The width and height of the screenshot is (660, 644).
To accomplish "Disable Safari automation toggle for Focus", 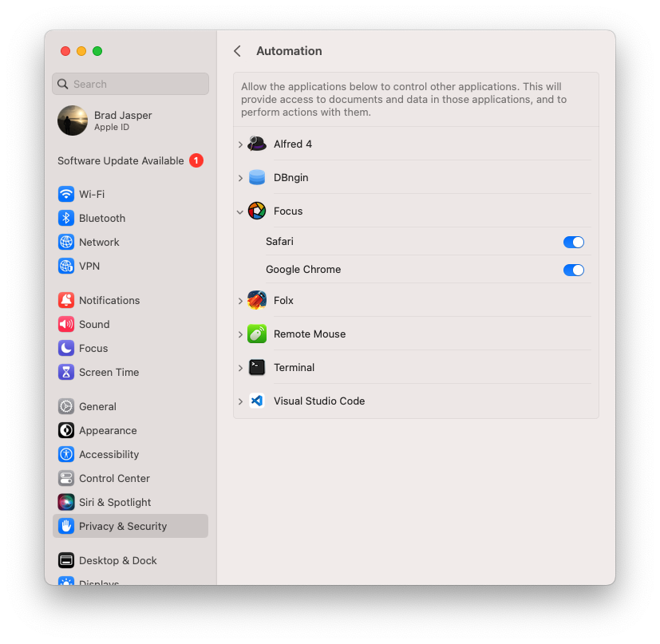I will [573, 242].
